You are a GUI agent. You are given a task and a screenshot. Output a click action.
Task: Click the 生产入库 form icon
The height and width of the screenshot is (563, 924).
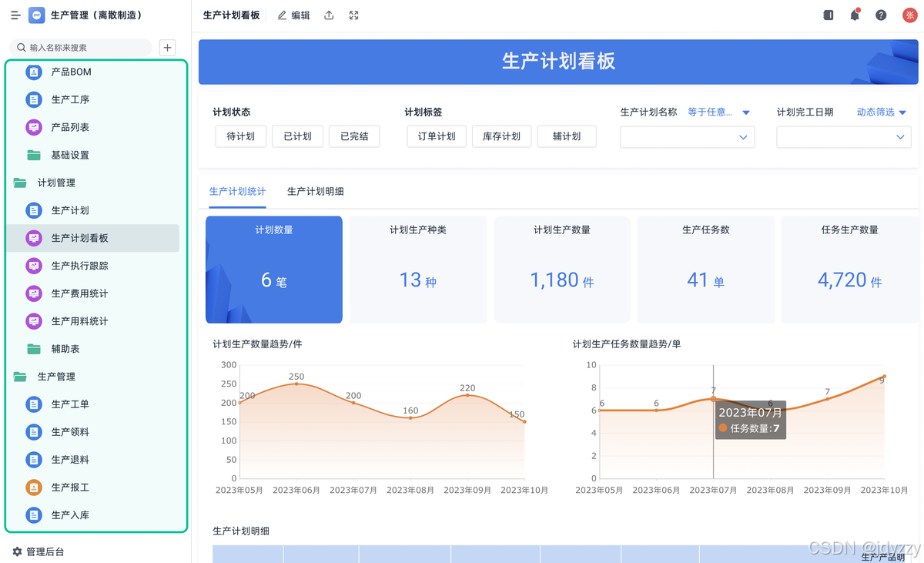point(34,515)
